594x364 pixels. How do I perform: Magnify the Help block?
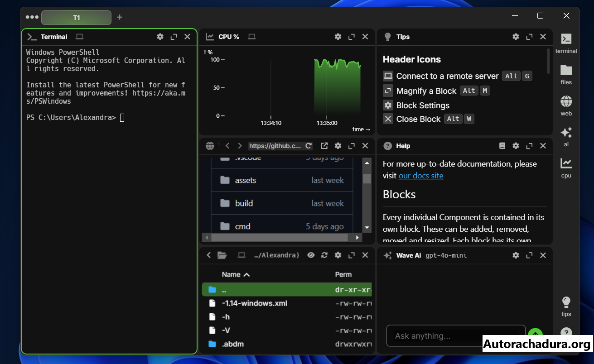(x=529, y=146)
